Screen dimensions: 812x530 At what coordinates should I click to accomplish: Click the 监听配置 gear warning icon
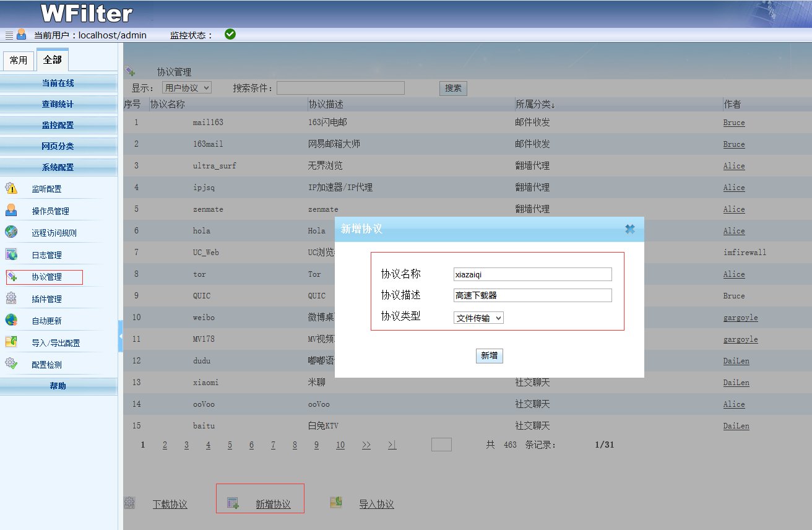(11, 189)
